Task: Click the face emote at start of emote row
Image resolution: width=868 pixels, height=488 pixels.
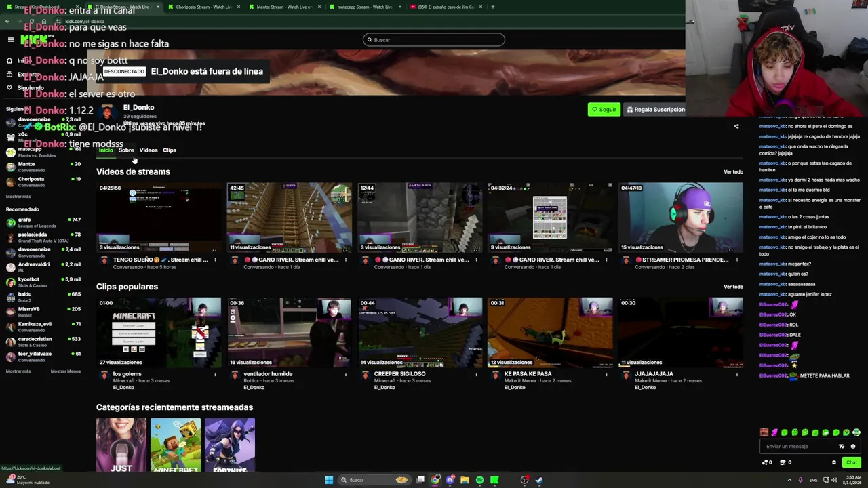Action: click(764, 432)
